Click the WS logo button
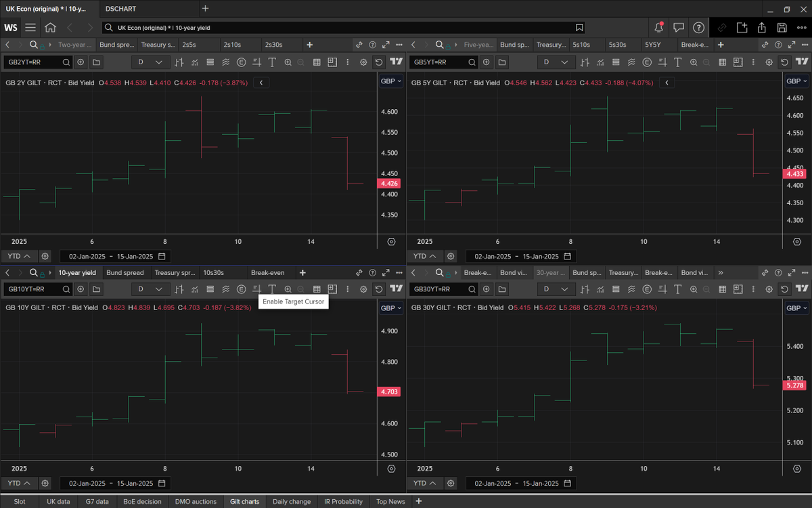This screenshot has height=508, width=812. pyautogui.click(x=11, y=28)
